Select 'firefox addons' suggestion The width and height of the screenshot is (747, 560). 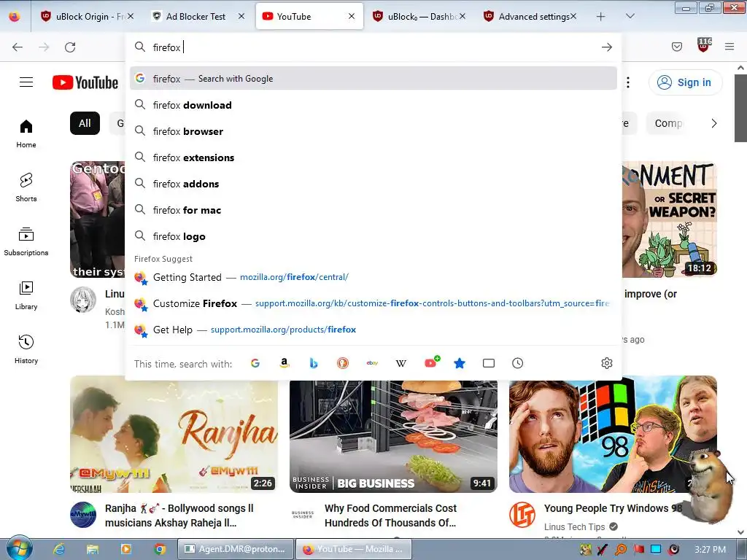373,183
